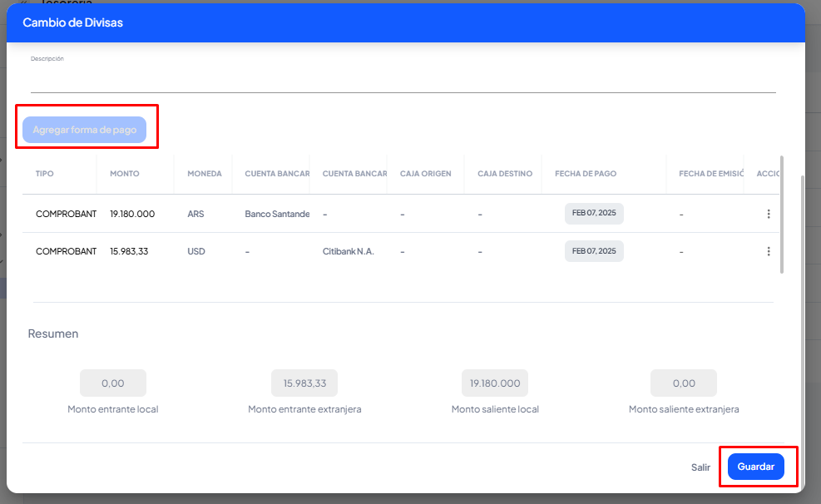Click the Monto saliente local field

coord(495,383)
